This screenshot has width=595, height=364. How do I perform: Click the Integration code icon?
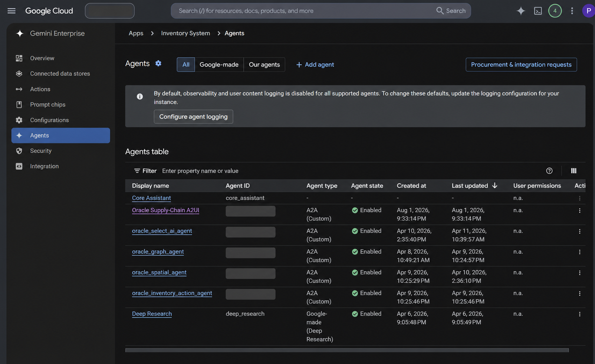tap(19, 166)
